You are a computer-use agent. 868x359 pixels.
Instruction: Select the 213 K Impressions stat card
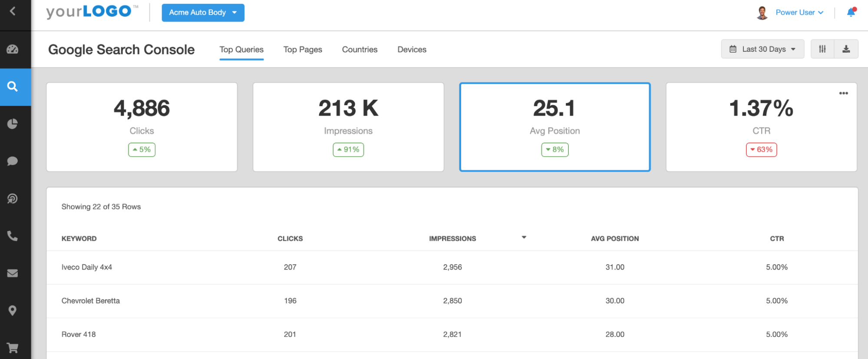tap(348, 127)
